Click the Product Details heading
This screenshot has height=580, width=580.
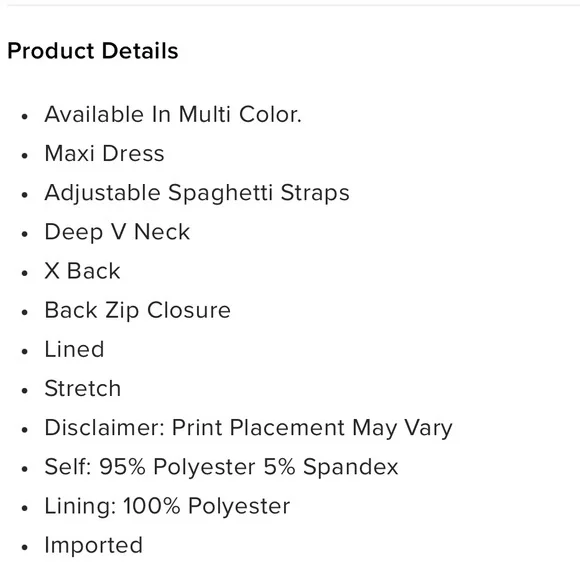(x=93, y=51)
